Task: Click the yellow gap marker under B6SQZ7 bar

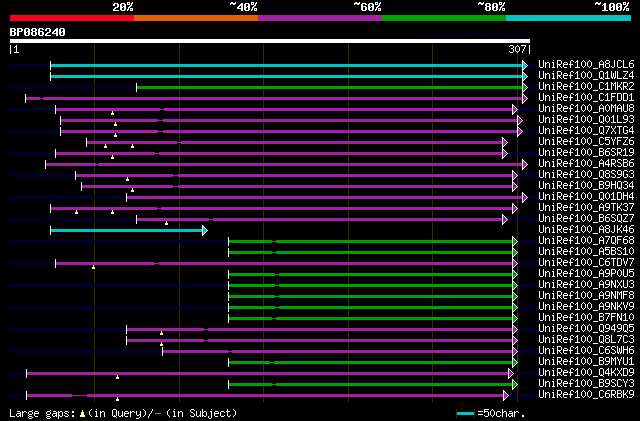Action: (x=167, y=223)
